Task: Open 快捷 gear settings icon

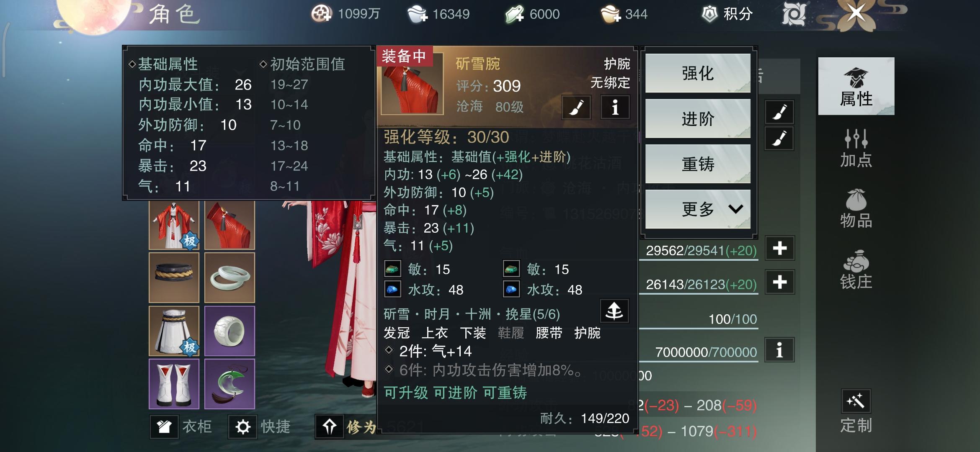Action: 242,427
